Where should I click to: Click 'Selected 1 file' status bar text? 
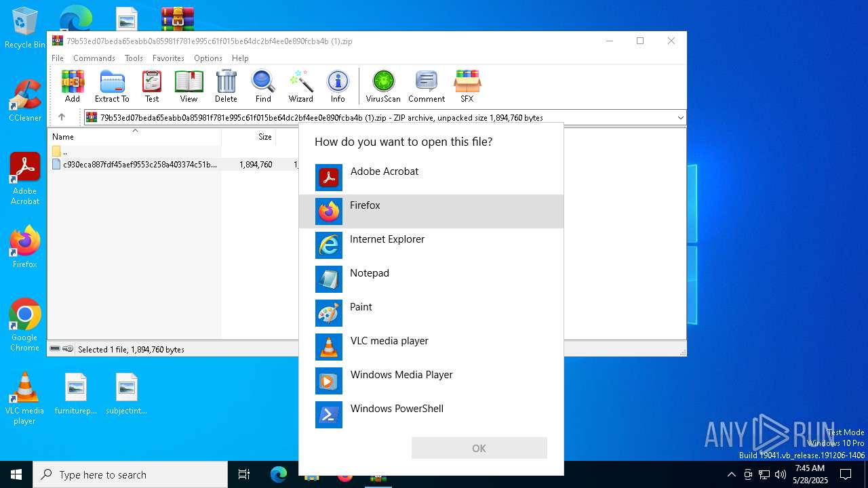[x=131, y=350]
